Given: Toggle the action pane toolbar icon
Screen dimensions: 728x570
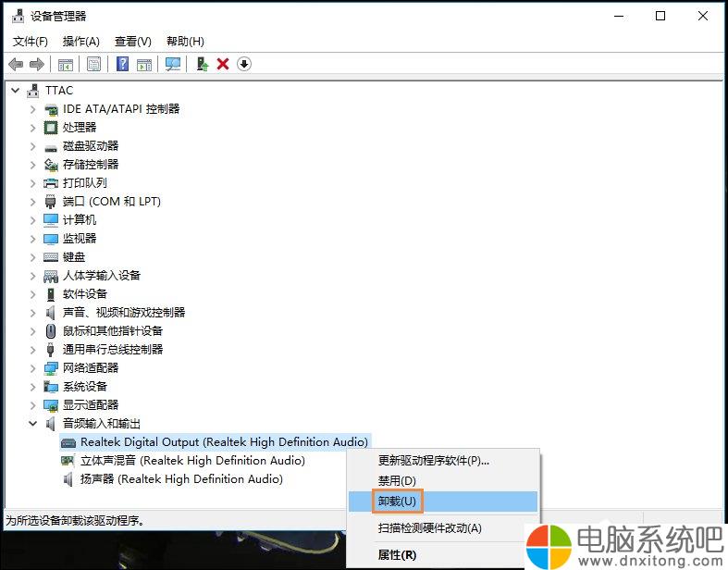Looking at the screenshot, I should pyautogui.click(x=144, y=64).
